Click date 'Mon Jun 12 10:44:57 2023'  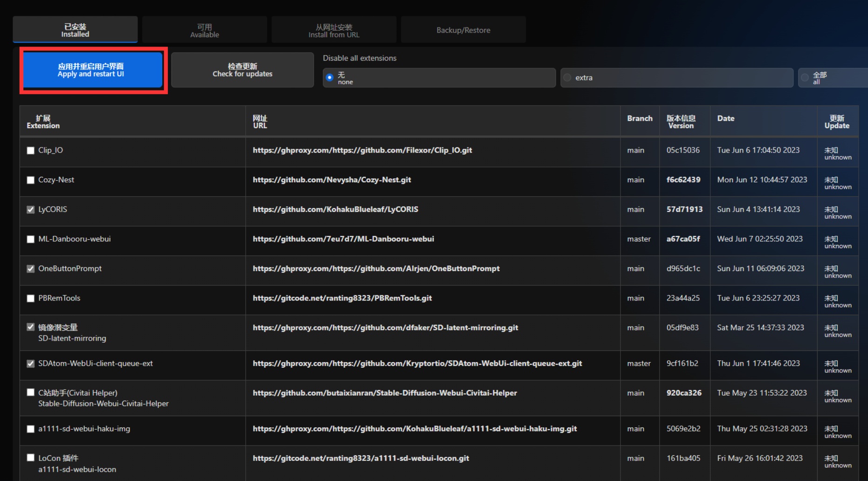click(x=762, y=180)
